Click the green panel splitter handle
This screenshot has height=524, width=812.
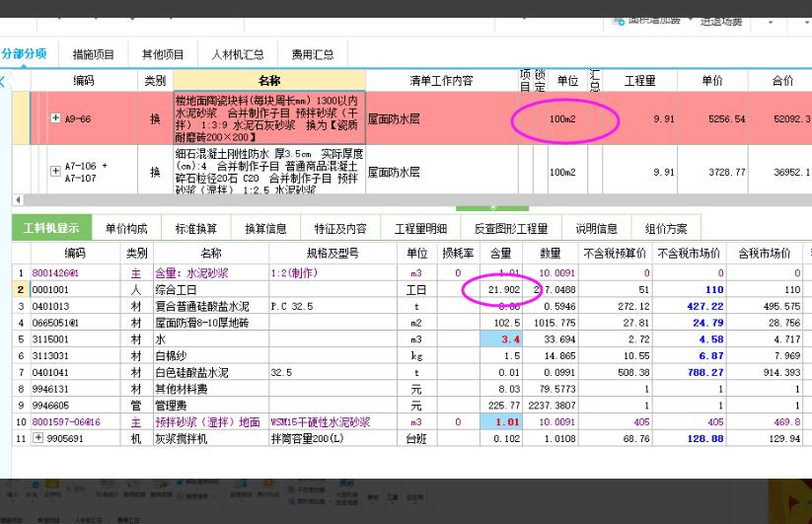492,208
